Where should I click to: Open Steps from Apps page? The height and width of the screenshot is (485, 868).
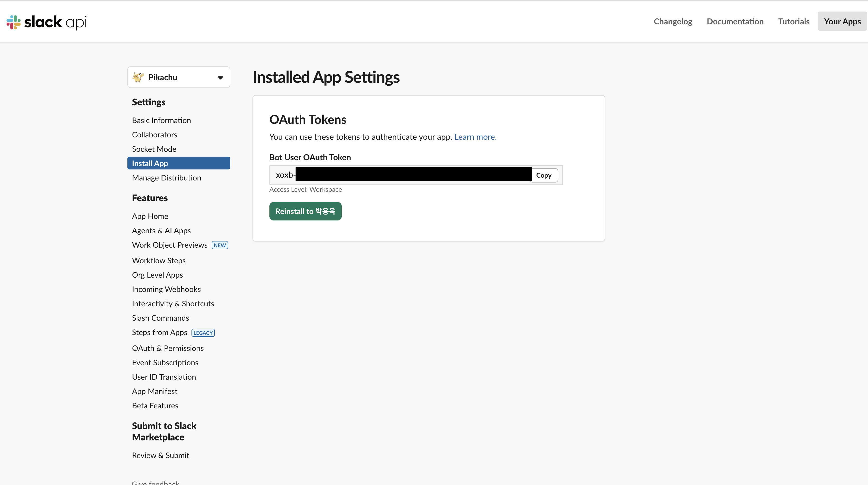[x=159, y=332]
